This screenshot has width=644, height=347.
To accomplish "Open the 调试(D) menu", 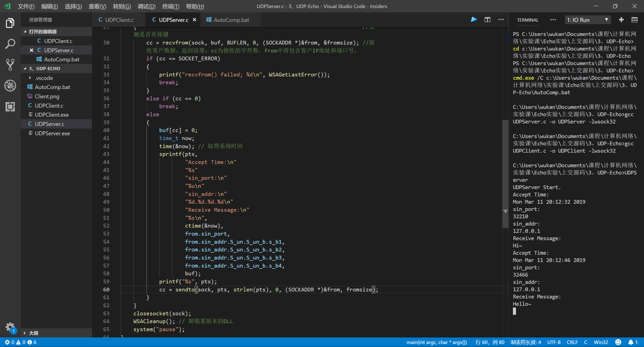I will [146, 6].
